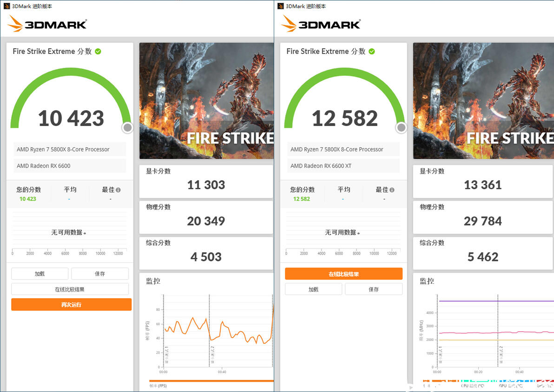Click the gray gauge knob on the 10 423 score dial

click(127, 127)
